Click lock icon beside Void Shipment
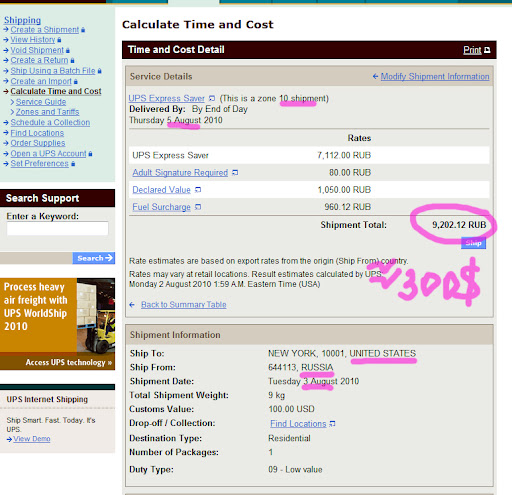Image resolution: width=512 pixels, height=495 pixels. tap(68, 50)
